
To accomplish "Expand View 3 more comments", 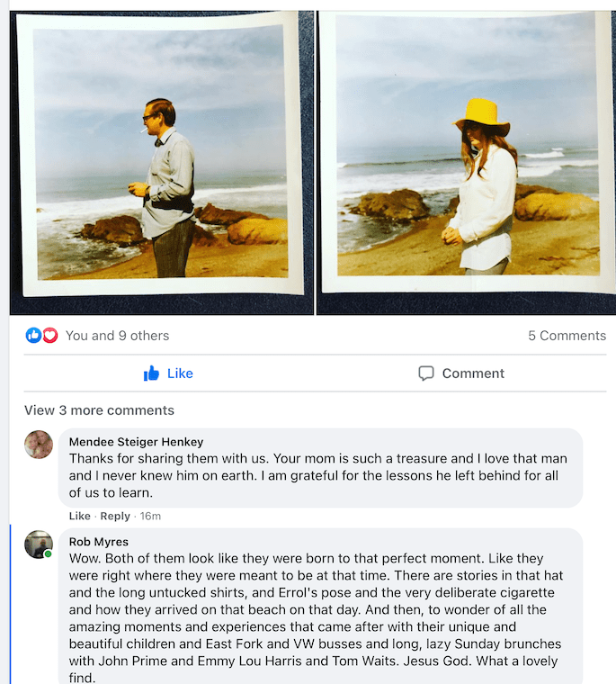I will (99, 410).
